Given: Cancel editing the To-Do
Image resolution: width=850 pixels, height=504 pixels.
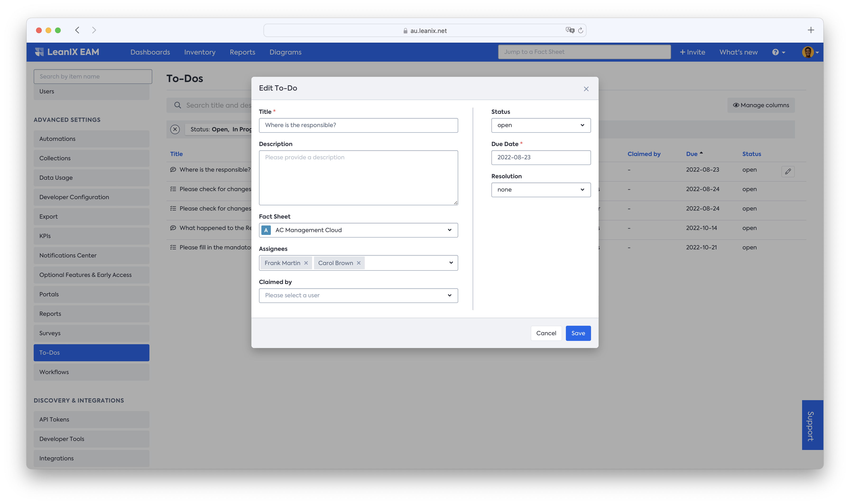Looking at the screenshot, I should [x=546, y=333].
